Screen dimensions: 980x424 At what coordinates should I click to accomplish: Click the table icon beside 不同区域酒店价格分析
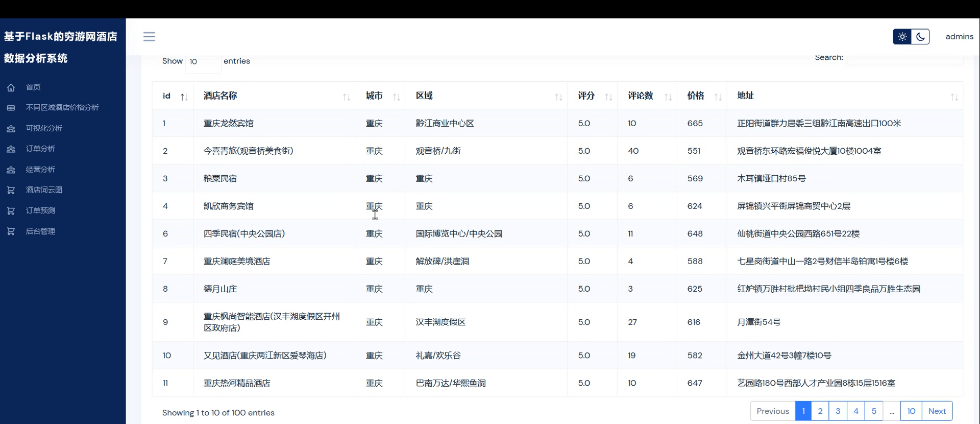tap(11, 108)
